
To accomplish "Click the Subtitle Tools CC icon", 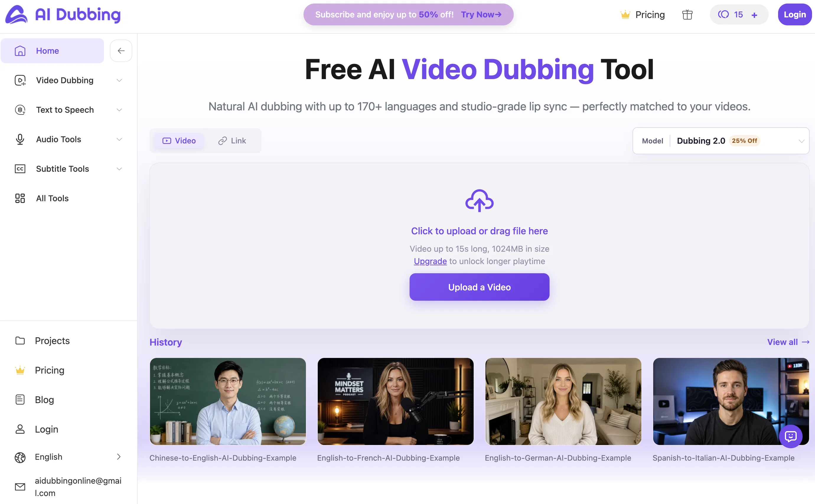I will click(20, 169).
